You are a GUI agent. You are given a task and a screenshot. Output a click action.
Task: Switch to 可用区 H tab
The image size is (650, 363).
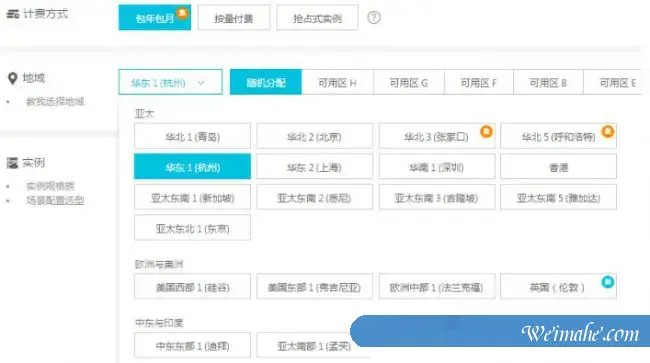pyautogui.click(x=337, y=82)
